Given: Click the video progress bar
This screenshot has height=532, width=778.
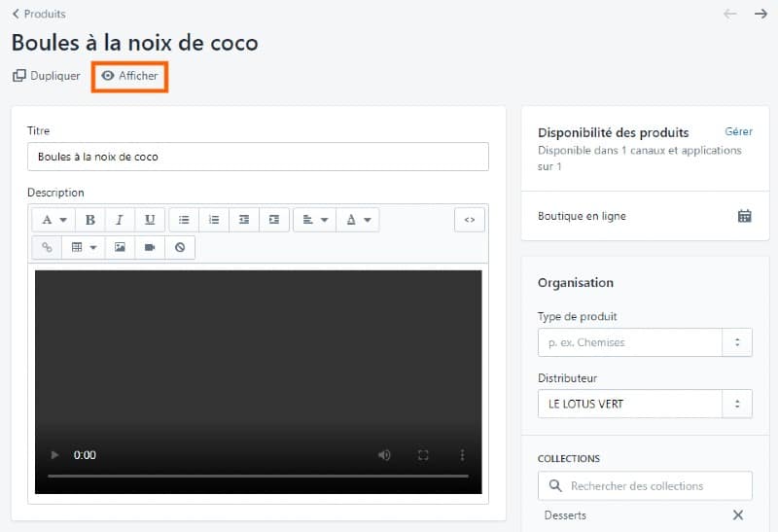Looking at the screenshot, I should (258, 476).
